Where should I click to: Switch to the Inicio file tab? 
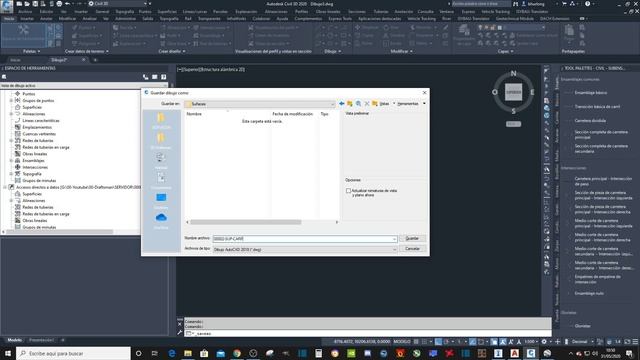(x=15, y=60)
